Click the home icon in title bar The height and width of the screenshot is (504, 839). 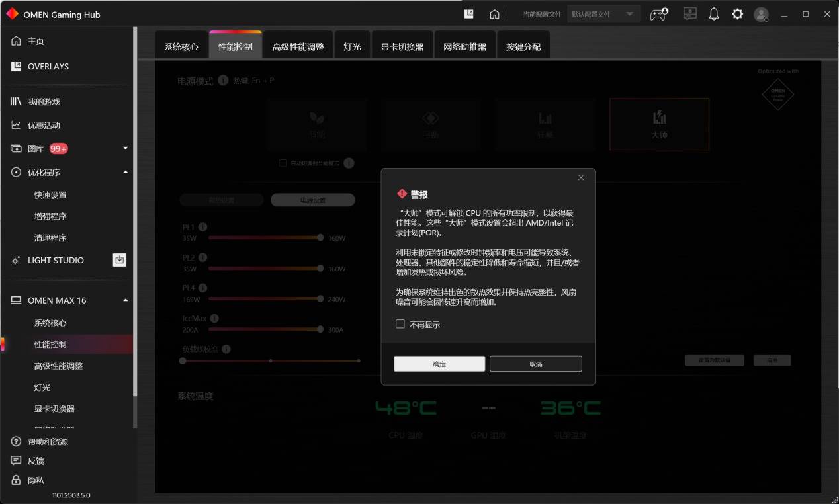494,14
